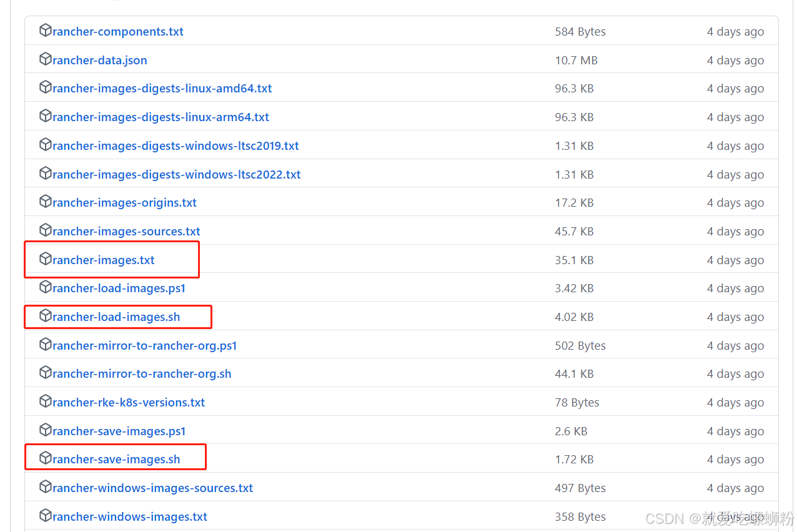Image resolution: width=797 pixels, height=532 pixels.
Task: Download rancher-load-images.sh script
Action: [116, 317]
